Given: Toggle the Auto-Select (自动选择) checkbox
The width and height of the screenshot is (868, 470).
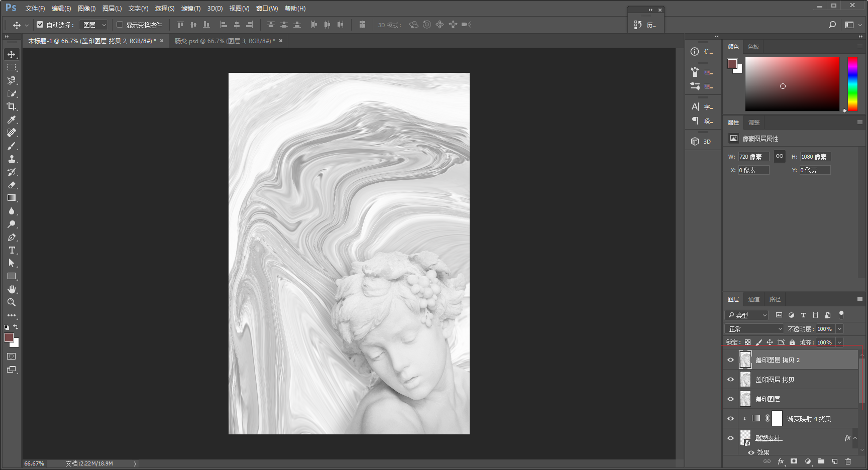Looking at the screenshot, I should coord(40,25).
